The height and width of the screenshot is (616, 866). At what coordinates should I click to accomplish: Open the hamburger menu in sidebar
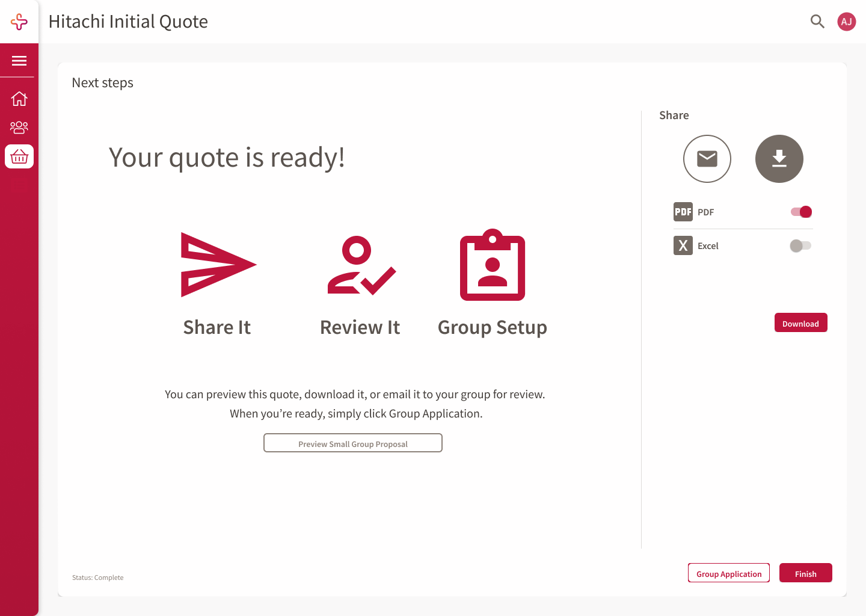pos(19,61)
